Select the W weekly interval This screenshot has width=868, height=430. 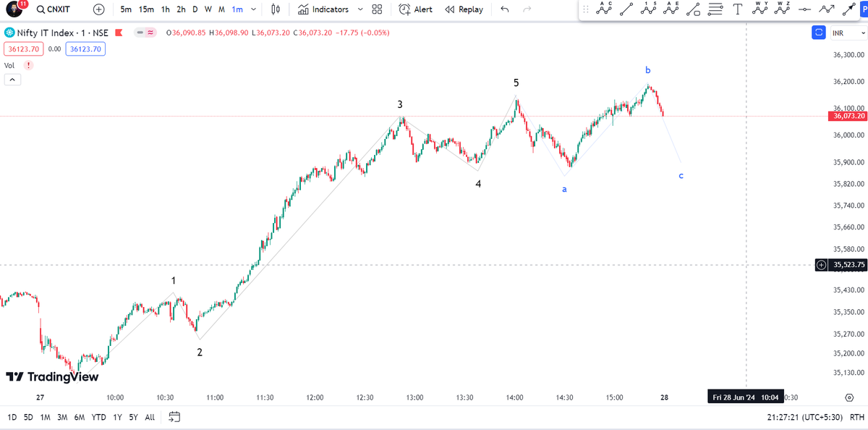click(208, 9)
